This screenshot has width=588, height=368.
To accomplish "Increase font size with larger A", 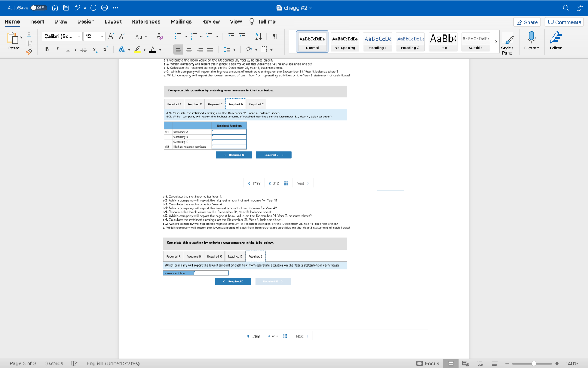I will click(111, 36).
